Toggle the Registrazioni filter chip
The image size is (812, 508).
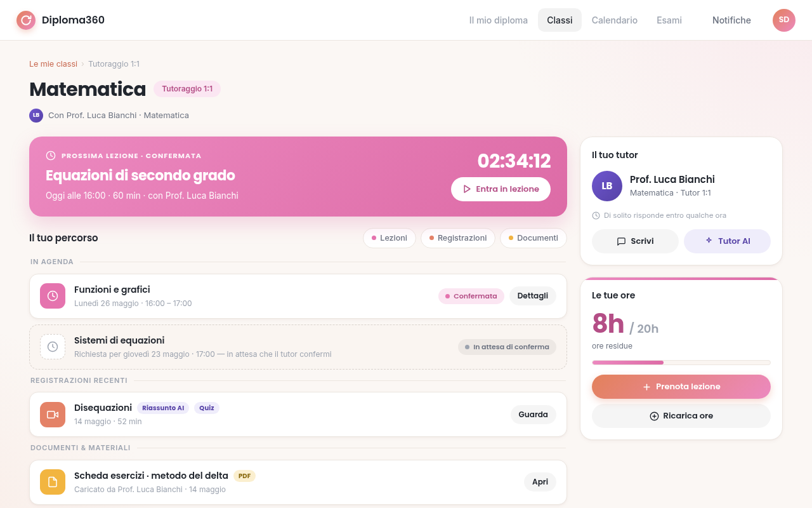(458, 238)
